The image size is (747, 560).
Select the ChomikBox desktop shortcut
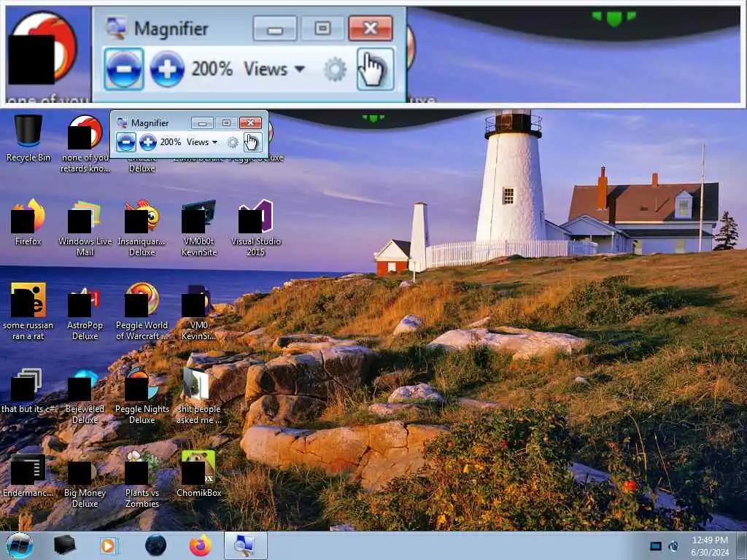[x=199, y=474]
